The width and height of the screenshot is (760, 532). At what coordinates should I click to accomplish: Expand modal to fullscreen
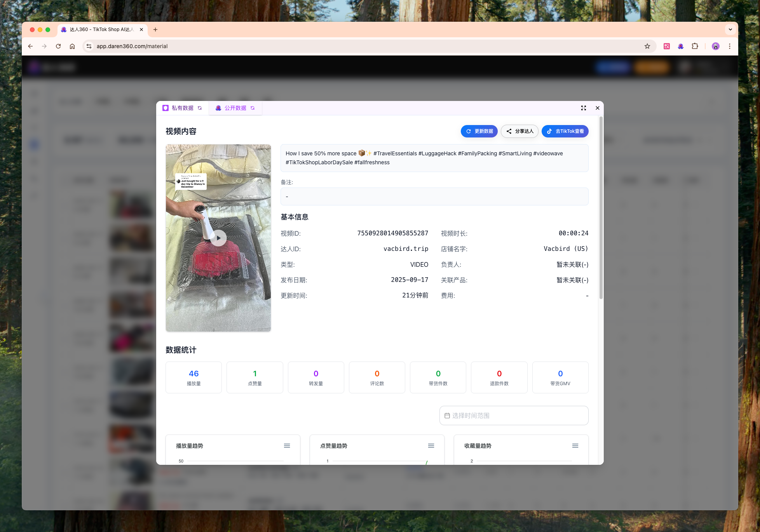click(x=583, y=108)
